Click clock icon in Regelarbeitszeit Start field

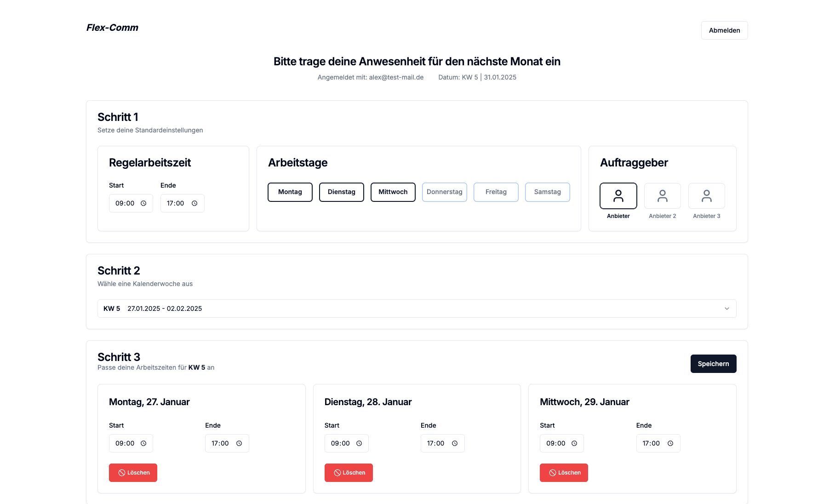[143, 203]
